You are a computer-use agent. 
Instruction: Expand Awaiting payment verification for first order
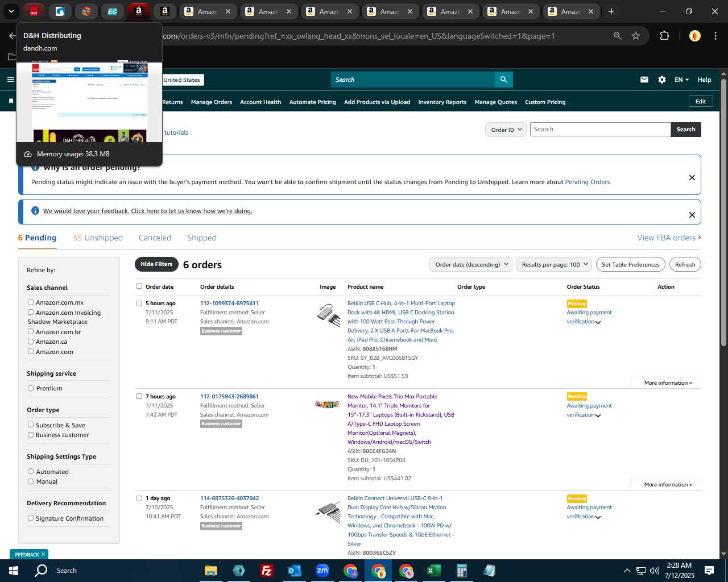click(598, 322)
